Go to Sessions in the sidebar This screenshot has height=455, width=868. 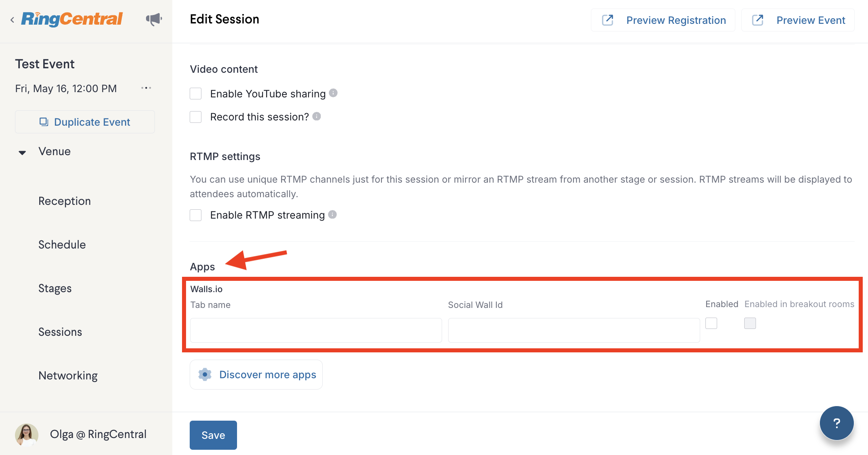pyautogui.click(x=60, y=332)
